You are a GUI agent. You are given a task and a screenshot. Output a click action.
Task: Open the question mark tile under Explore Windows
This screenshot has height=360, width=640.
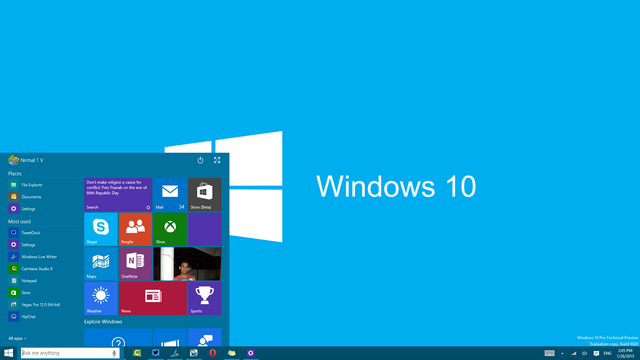118,338
